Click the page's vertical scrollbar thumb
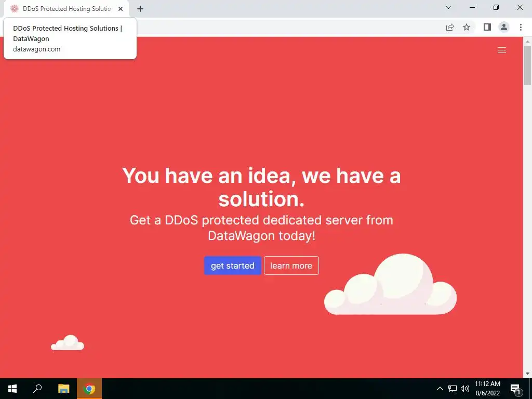The height and width of the screenshot is (399, 532). 527,65
